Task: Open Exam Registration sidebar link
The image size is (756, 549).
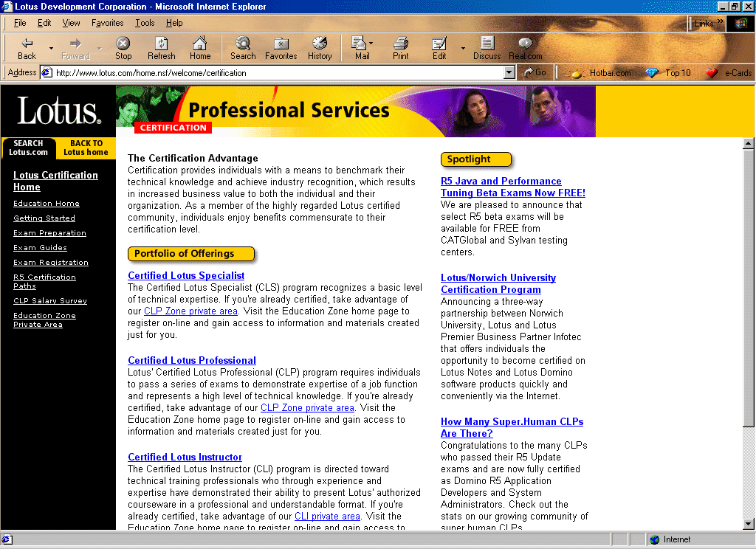Action: coord(51,262)
